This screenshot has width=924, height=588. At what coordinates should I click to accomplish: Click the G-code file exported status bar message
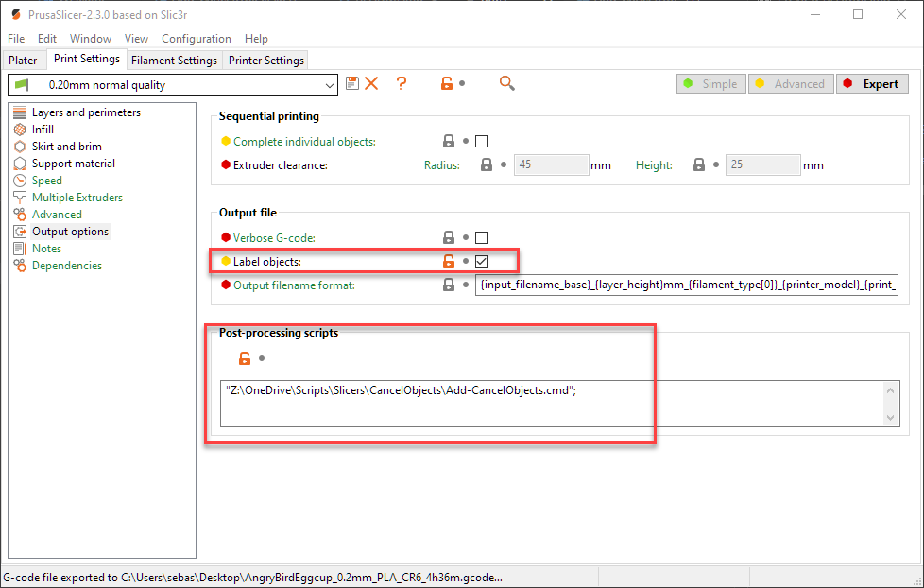point(253,578)
